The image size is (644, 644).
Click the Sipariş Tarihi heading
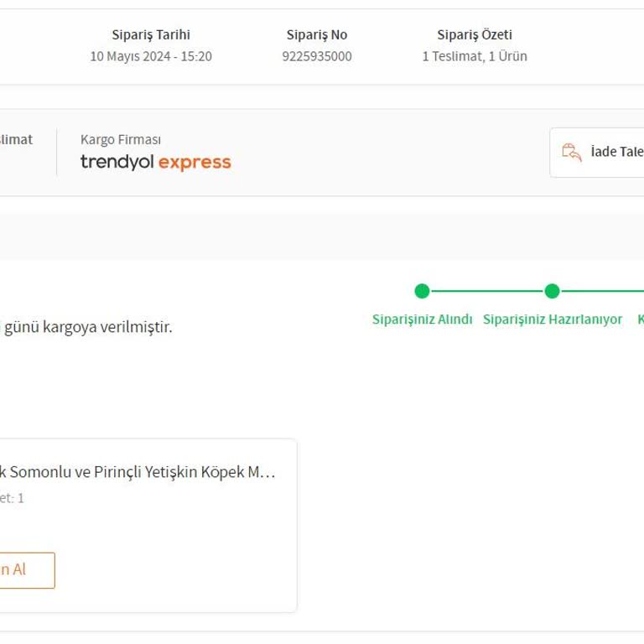pos(151,35)
